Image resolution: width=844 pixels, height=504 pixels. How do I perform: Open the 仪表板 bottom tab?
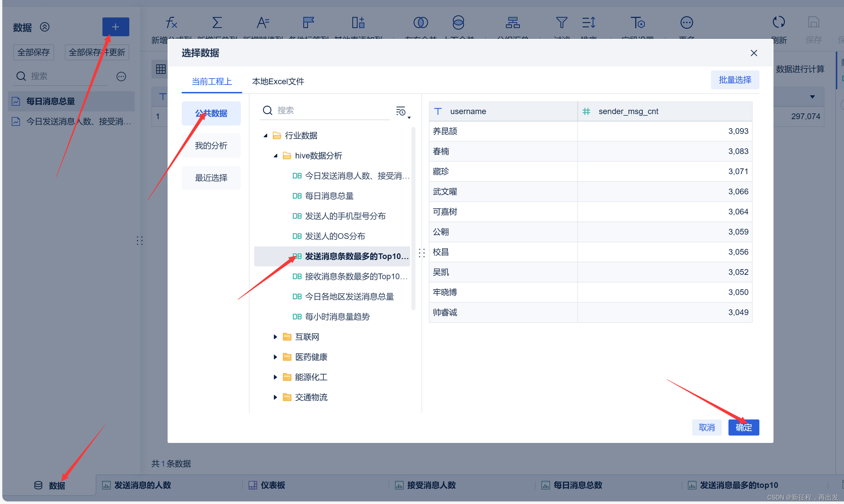tap(267, 485)
